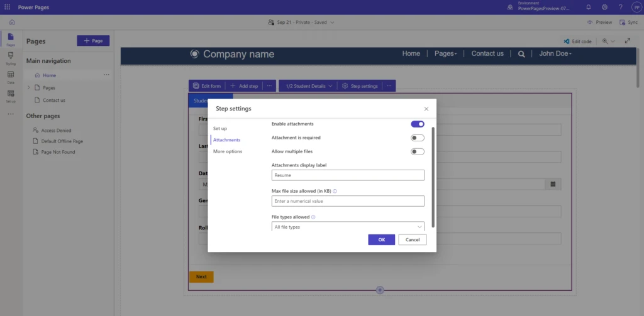
Task: Select the More options tab
Action: (227, 151)
